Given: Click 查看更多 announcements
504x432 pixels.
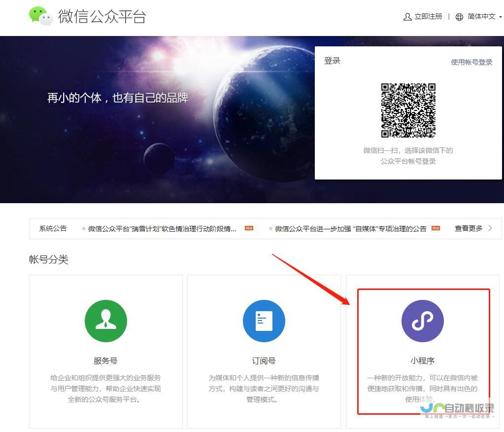Looking at the screenshot, I should 469,228.
